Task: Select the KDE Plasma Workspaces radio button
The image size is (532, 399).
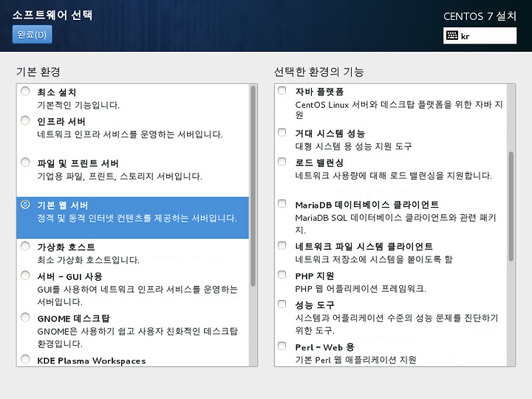Action: pos(25,359)
